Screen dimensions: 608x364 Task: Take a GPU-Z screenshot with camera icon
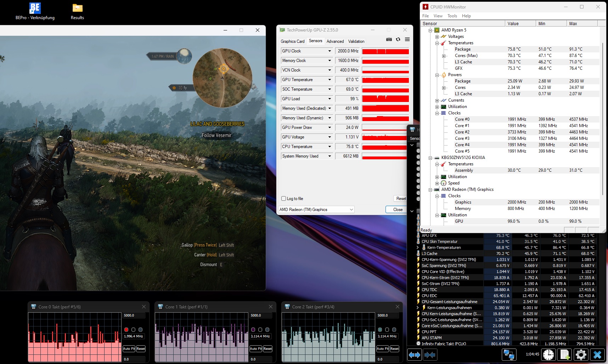(389, 39)
